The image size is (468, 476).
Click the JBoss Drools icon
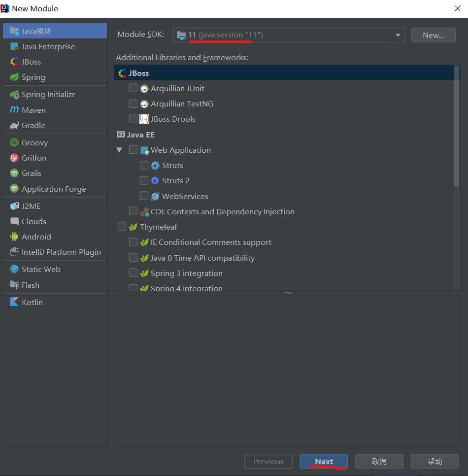144,119
